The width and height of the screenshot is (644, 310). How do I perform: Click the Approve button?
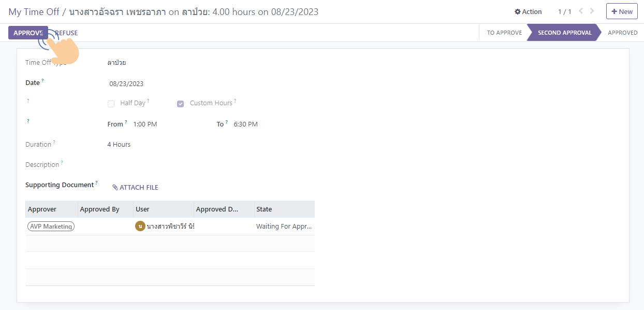[28, 33]
